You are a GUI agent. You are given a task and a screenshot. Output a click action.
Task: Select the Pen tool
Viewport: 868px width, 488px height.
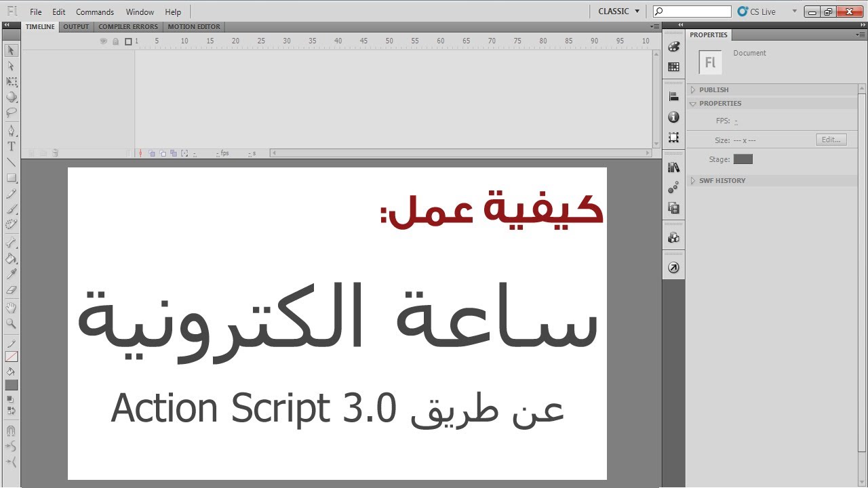pyautogui.click(x=12, y=131)
